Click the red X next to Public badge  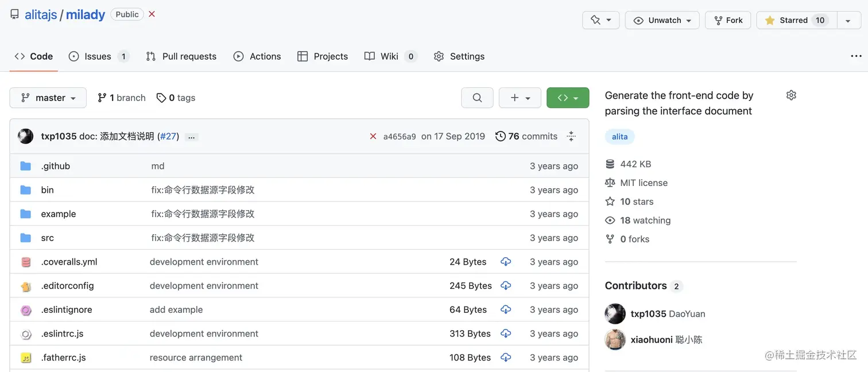tap(152, 14)
